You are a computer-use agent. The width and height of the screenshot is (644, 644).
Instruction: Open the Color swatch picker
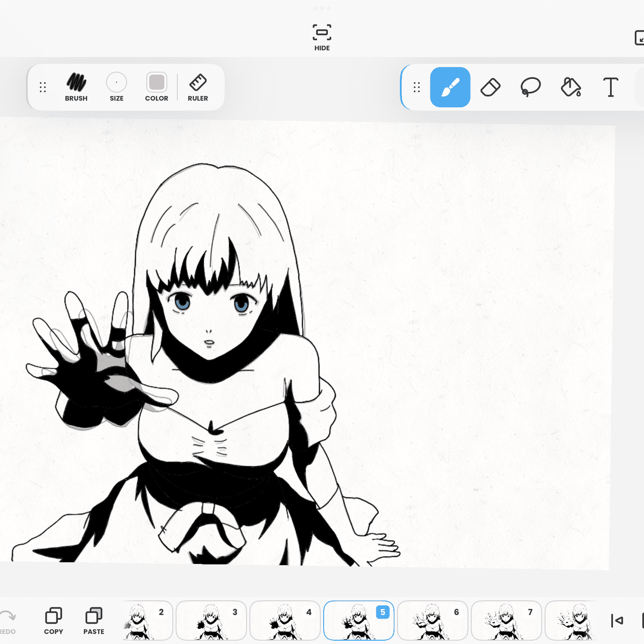[x=157, y=87]
